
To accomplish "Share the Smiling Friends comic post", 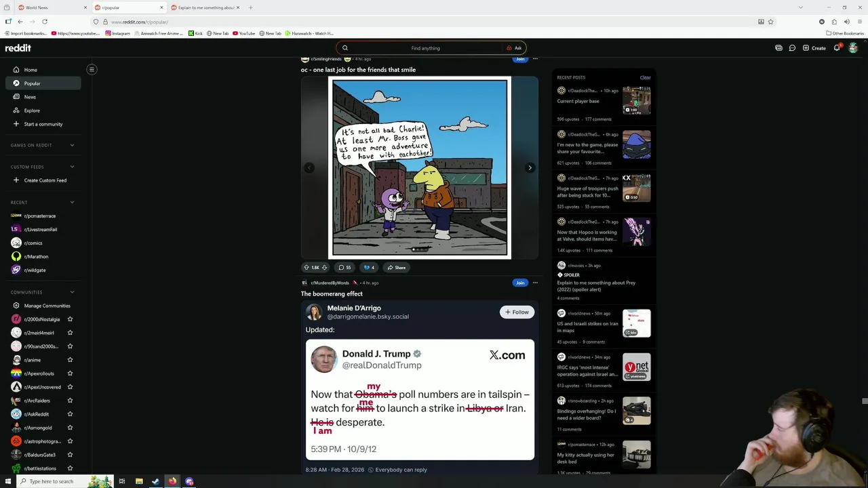I will click(x=396, y=267).
